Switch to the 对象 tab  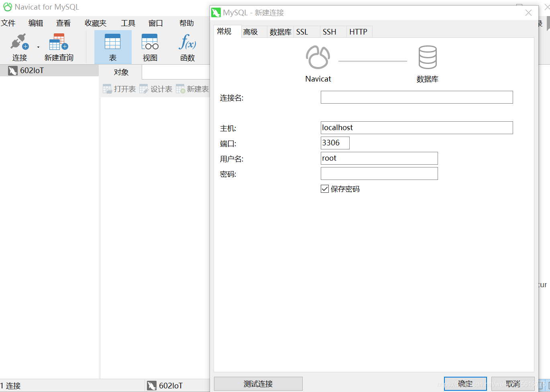(x=121, y=72)
